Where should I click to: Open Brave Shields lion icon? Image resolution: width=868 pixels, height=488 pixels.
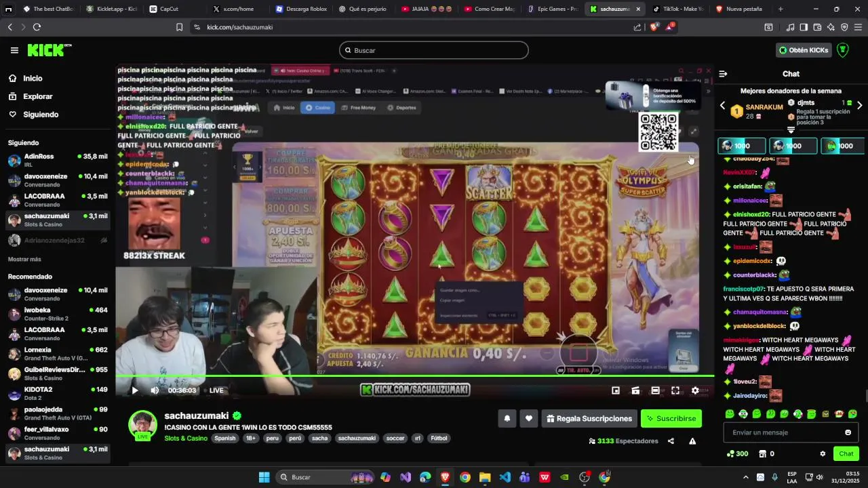654,27
